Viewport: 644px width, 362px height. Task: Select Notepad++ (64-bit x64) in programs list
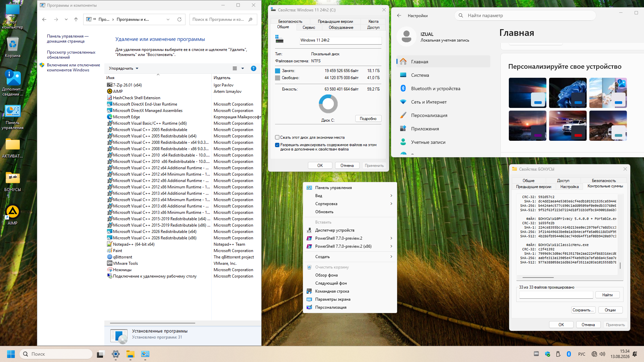[133, 244]
